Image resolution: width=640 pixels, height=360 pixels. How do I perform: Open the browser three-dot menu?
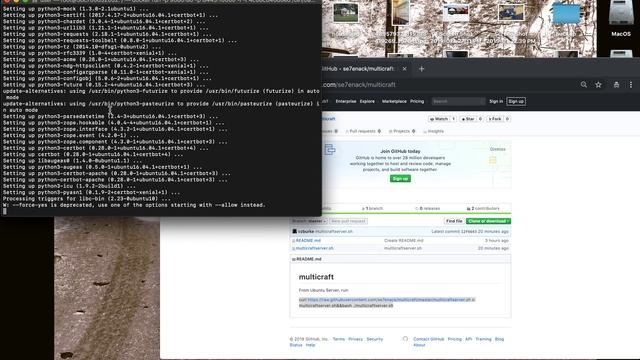(631, 84)
